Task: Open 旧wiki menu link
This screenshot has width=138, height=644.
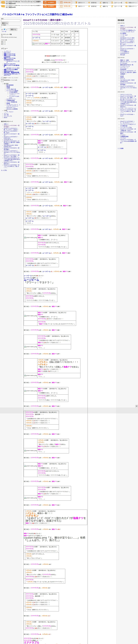Action: tap(5, 118)
